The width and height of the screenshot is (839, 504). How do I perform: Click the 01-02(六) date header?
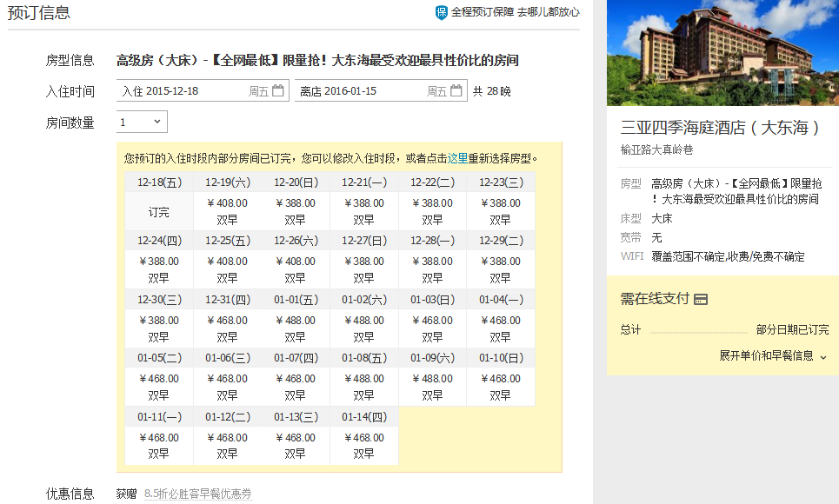(x=364, y=300)
